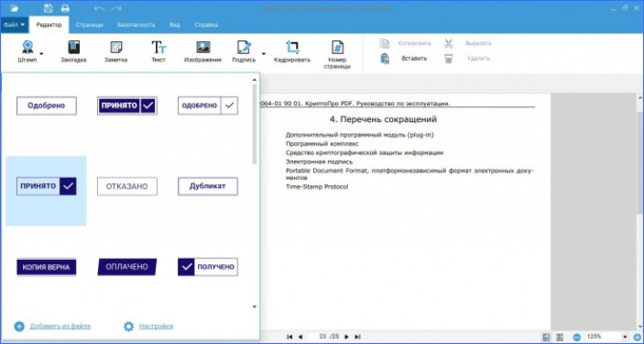Go to the first page
644x344 pixels.
tap(289, 337)
